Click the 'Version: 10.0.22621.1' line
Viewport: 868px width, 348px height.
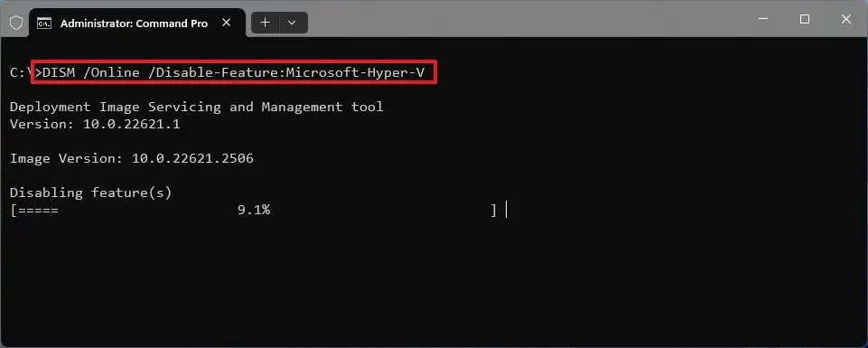pyautogui.click(x=95, y=124)
